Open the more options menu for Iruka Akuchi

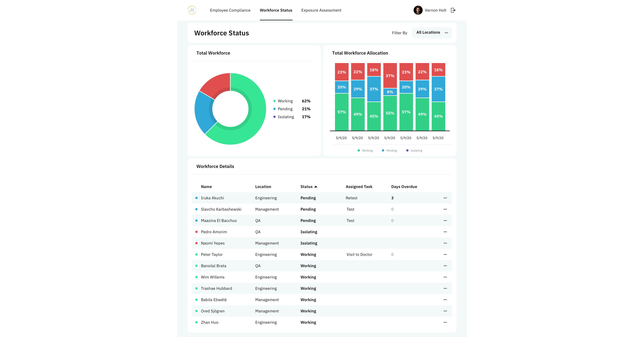tap(445, 198)
